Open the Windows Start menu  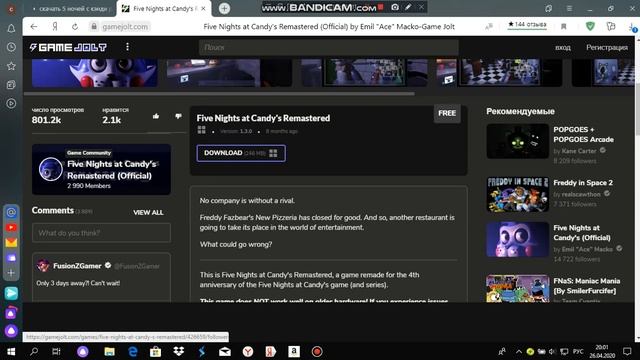(11, 351)
